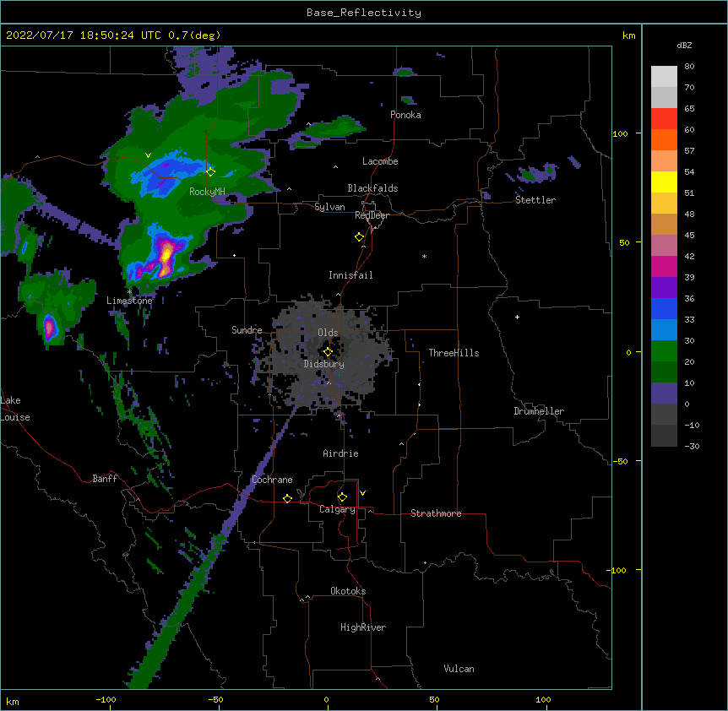Select the Blackfalds town label

(372, 188)
